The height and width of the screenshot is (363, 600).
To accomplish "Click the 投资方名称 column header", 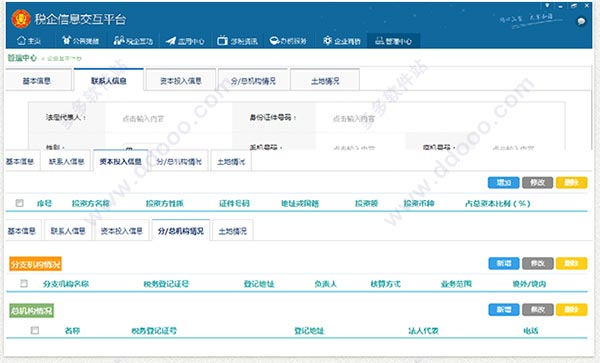I will coord(91,203).
